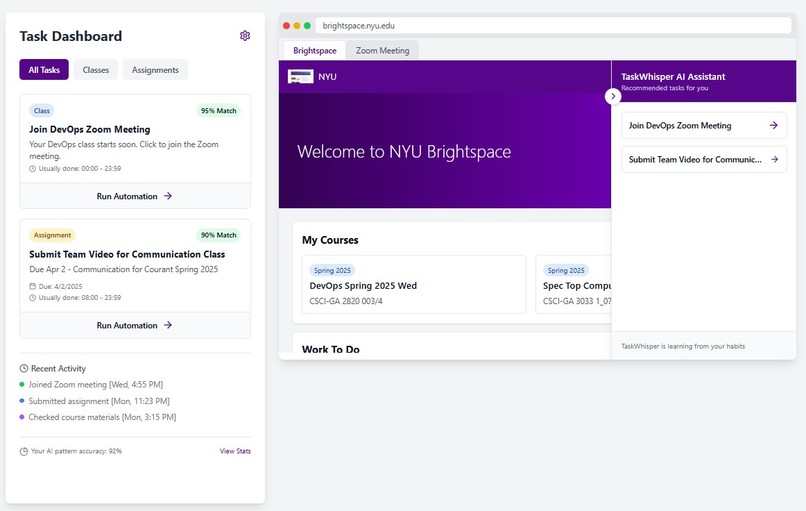Switch to the Assignments filter
Screen dimensions: 806x511
point(155,69)
